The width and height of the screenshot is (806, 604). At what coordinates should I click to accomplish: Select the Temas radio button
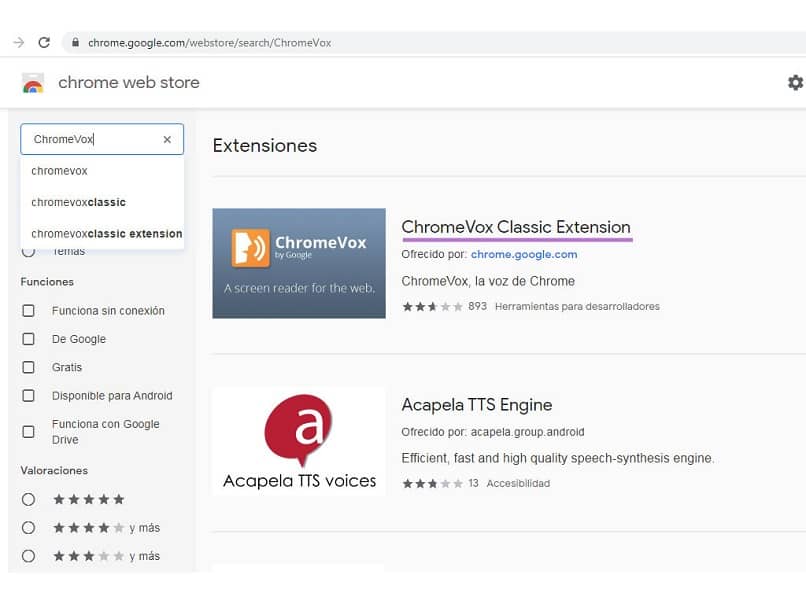click(x=29, y=251)
